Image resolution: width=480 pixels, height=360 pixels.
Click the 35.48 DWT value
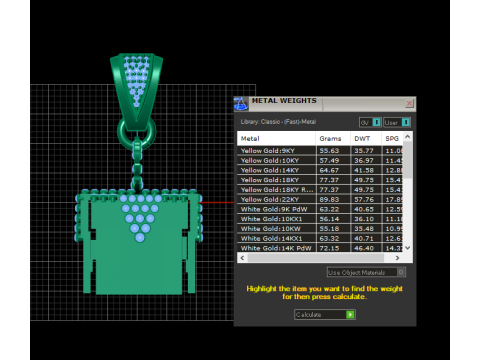(364, 229)
